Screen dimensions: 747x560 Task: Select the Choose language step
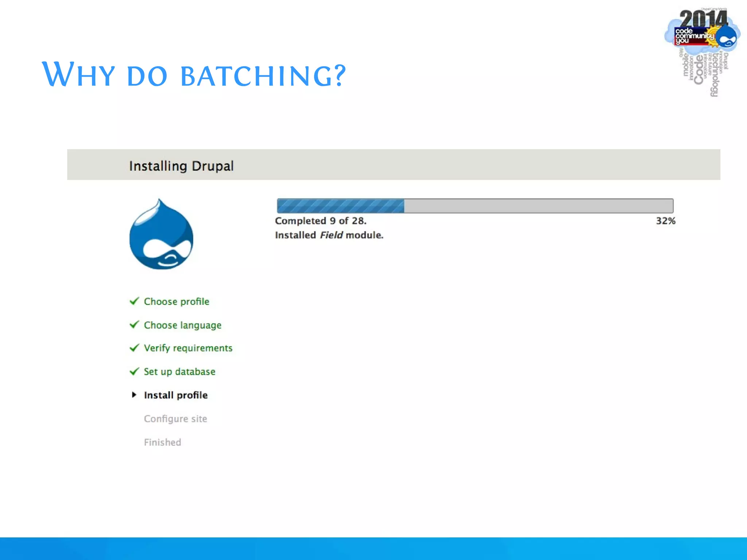(x=182, y=325)
